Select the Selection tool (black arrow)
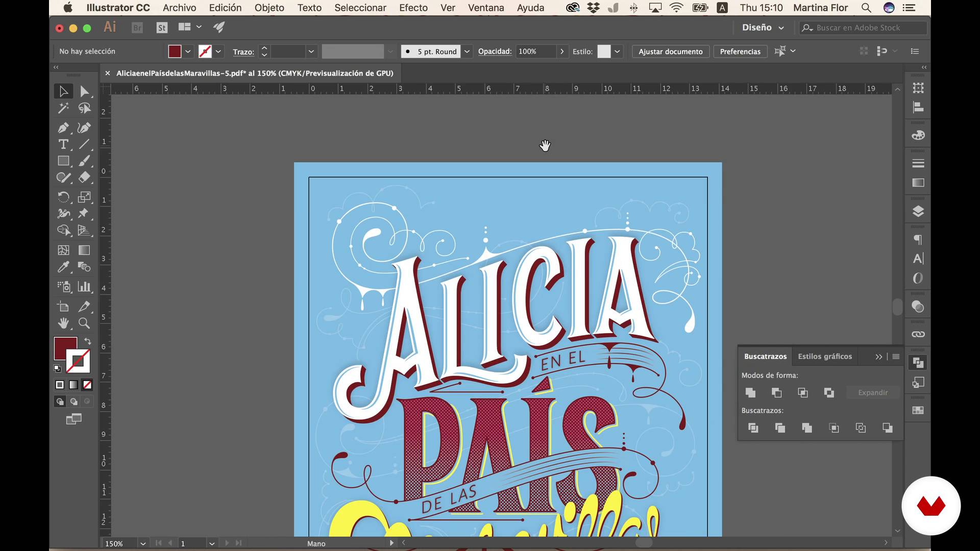This screenshot has width=980, height=551. click(63, 91)
